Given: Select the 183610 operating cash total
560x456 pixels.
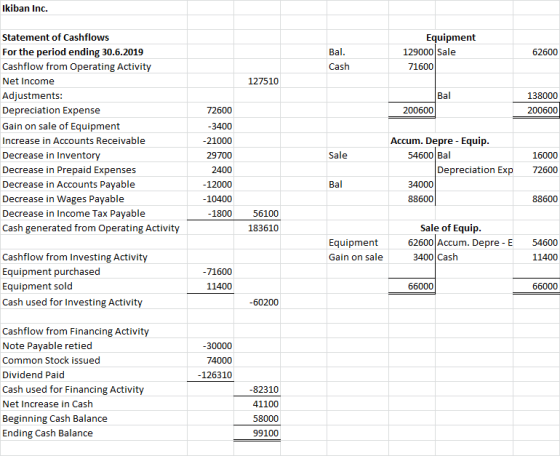Looking at the screenshot, I should (x=263, y=228).
